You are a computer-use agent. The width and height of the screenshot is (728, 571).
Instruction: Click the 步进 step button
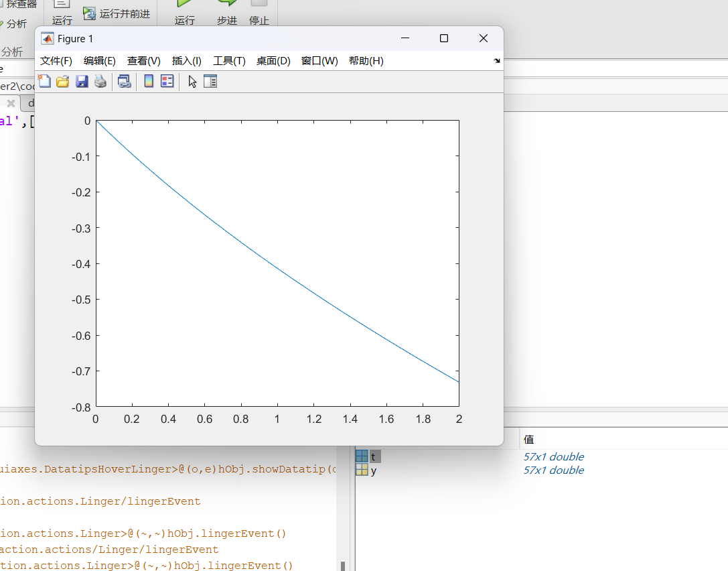click(227, 13)
